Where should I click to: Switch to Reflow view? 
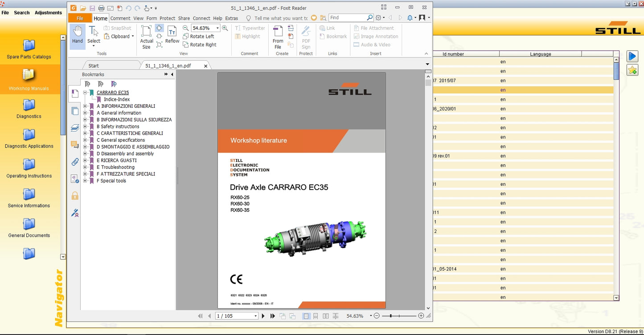pyautogui.click(x=172, y=34)
